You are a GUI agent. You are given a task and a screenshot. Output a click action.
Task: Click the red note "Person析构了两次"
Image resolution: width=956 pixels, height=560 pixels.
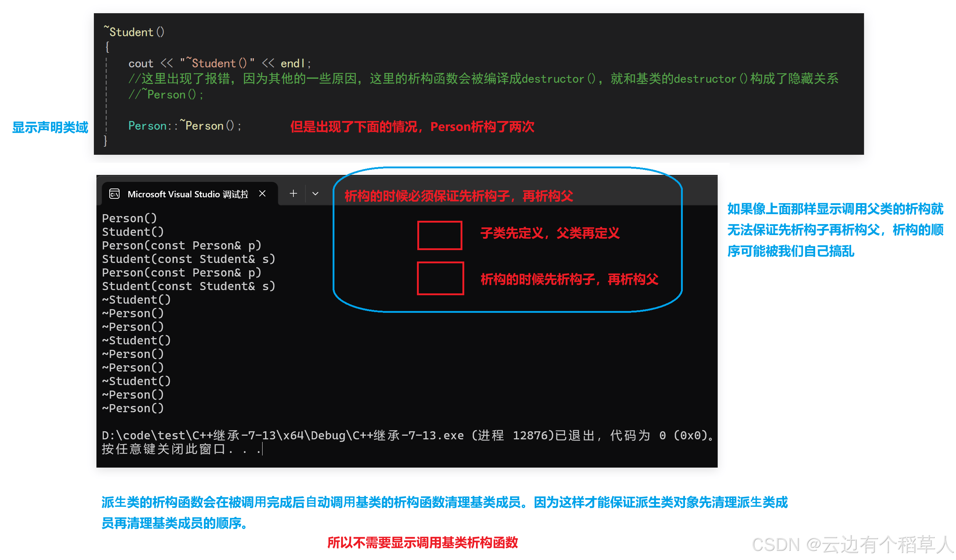click(482, 127)
